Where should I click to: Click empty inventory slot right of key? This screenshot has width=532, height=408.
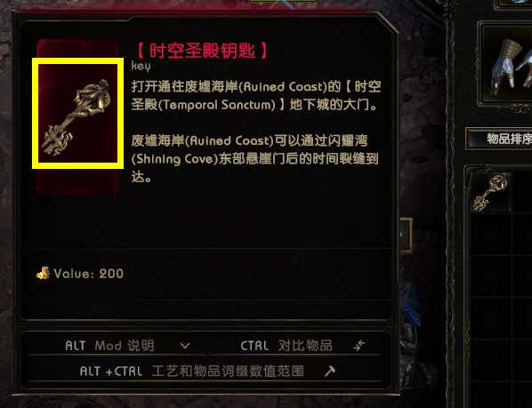coord(522,192)
